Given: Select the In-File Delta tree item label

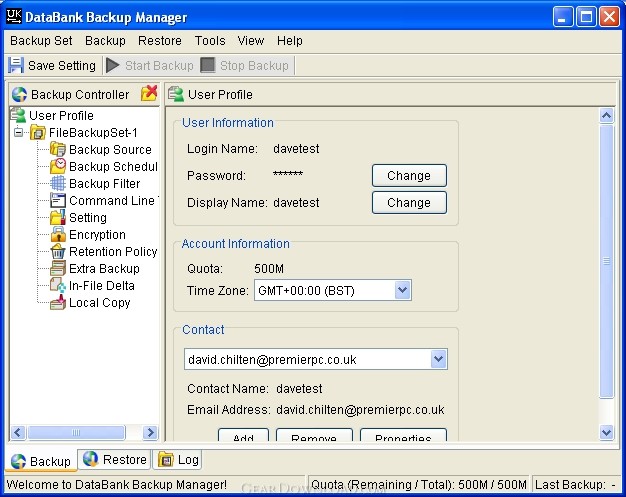Looking at the screenshot, I should click(x=102, y=286).
